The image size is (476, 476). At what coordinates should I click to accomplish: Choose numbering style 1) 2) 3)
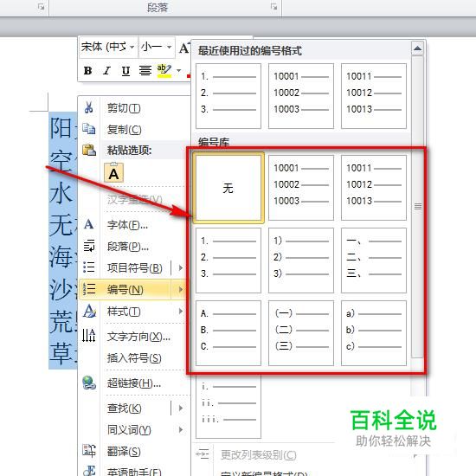click(x=301, y=261)
